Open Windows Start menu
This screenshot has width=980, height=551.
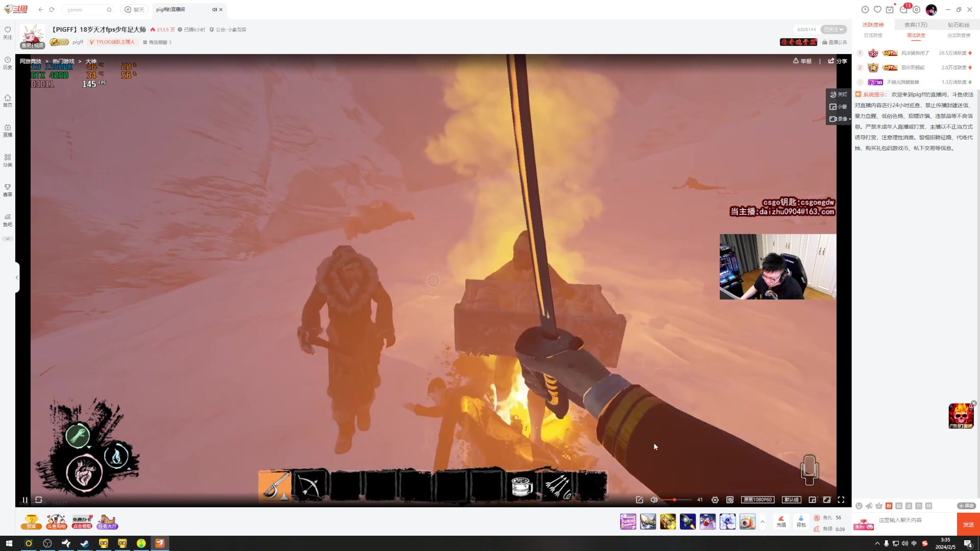tap(9, 543)
